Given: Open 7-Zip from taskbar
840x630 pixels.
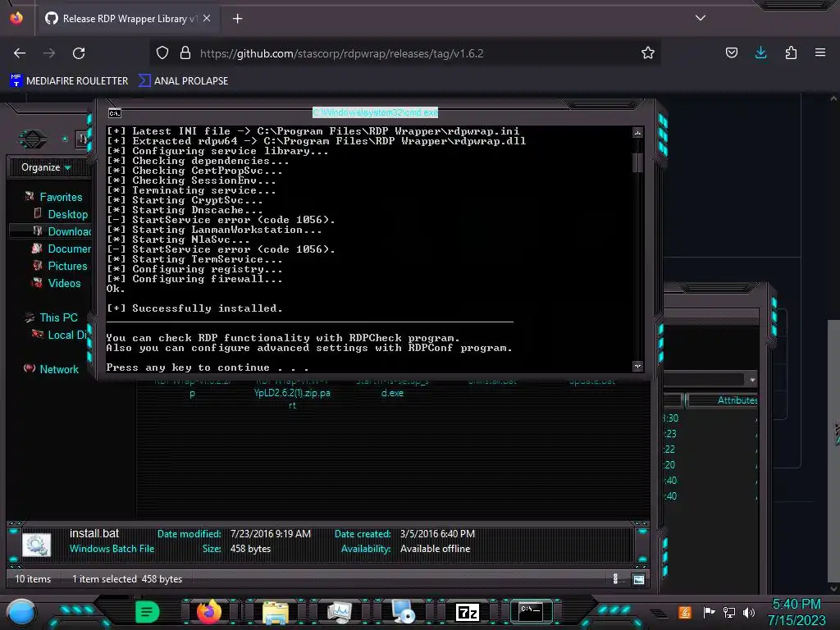Looking at the screenshot, I should pos(467,612).
